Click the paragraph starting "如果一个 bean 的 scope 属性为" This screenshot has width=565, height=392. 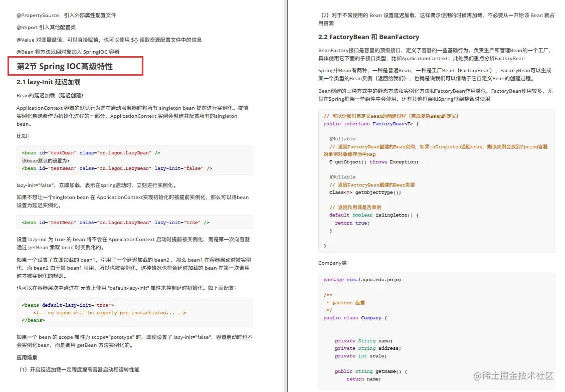(134, 341)
